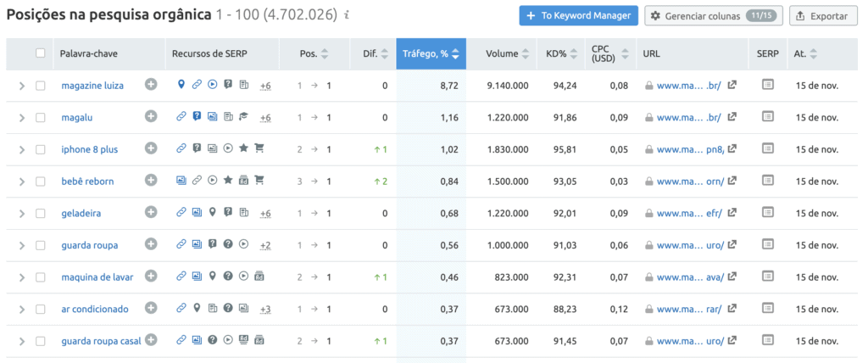Check the ar condicionado row checkbox
Screen dimensions: 868x363
point(41,309)
